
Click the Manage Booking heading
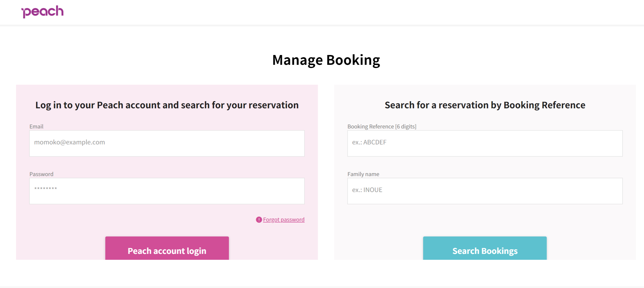[326, 60]
